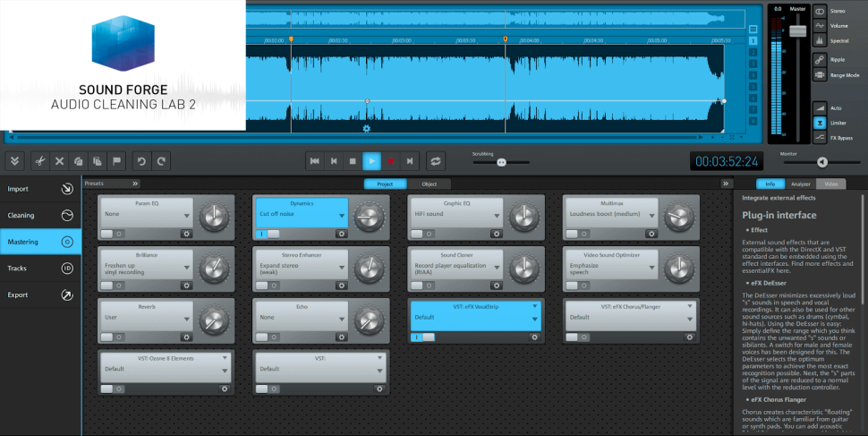Click the gear icon on the waveform
868x436 pixels.
tap(367, 129)
